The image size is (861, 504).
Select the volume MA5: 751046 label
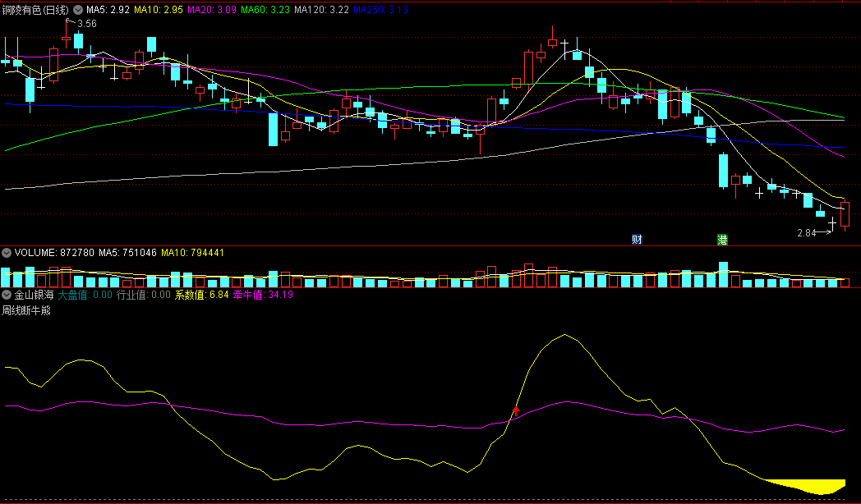pyautogui.click(x=127, y=253)
